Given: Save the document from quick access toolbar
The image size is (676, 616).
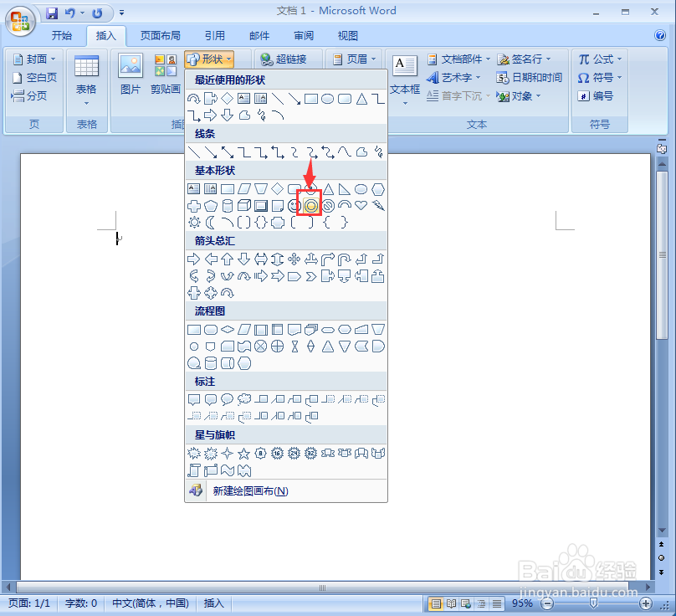Looking at the screenshot, I should pos(52,13).
